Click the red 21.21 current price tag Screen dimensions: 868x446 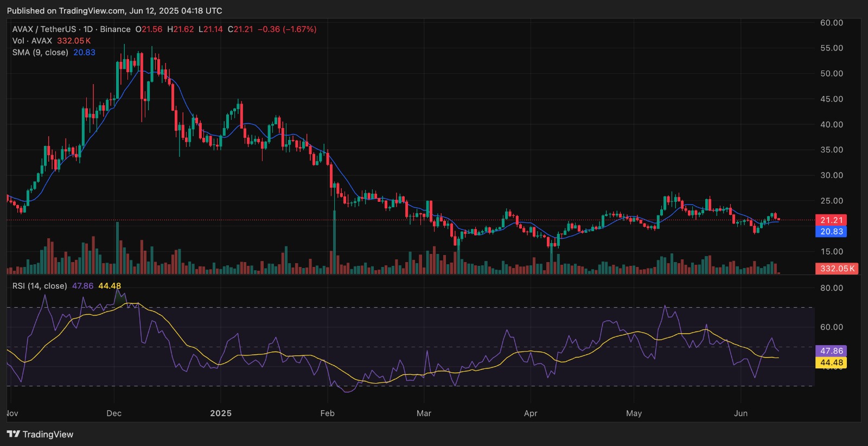(831, 220)
